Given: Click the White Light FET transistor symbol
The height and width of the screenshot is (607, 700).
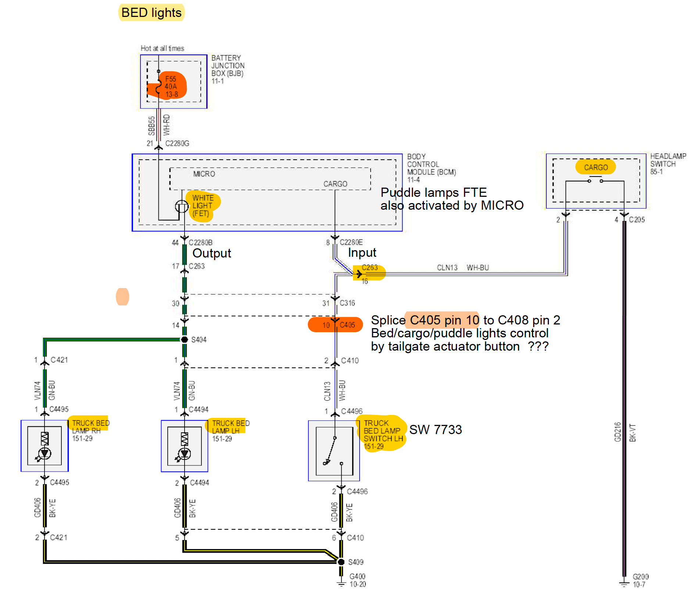Looking at the screenshot, I should (182, 206).
